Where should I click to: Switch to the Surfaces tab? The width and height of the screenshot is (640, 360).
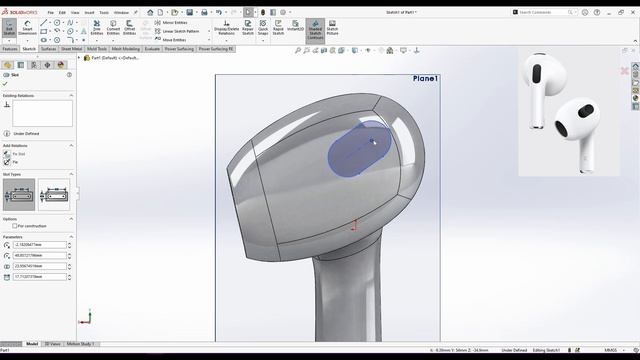[48, 49]
